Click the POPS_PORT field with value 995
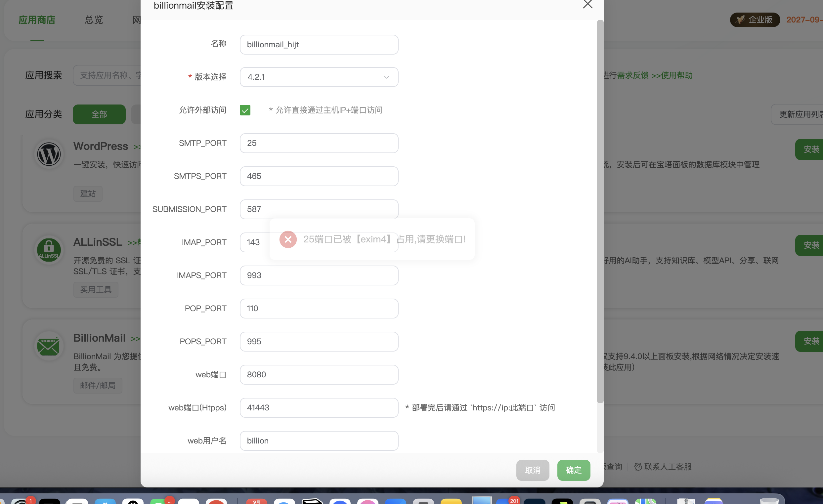 (x=319, y=341)
